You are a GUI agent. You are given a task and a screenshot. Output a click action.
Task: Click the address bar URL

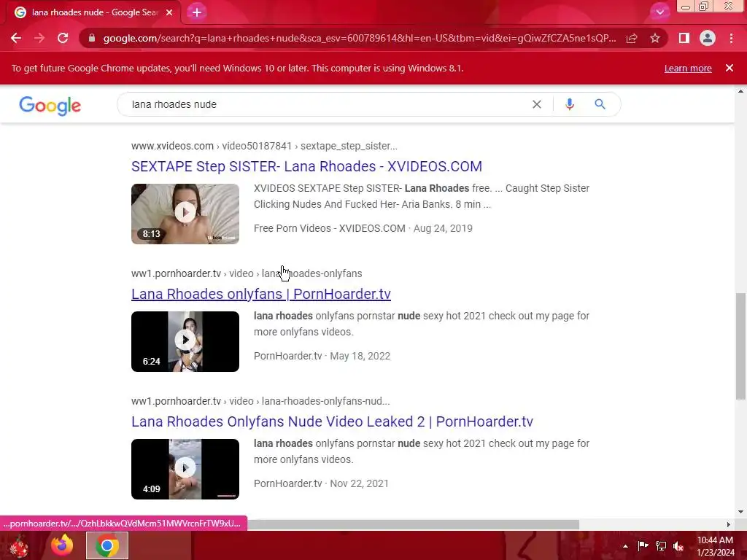[360, 38]
